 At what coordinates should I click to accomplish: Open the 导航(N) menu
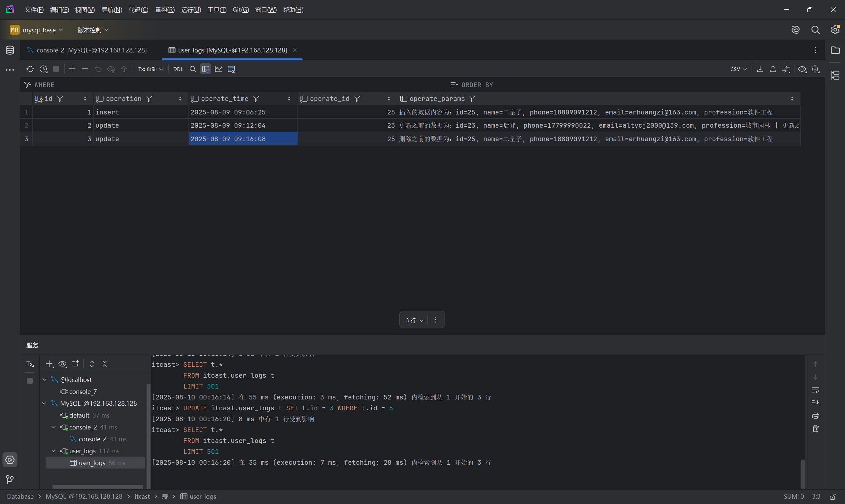112,10
